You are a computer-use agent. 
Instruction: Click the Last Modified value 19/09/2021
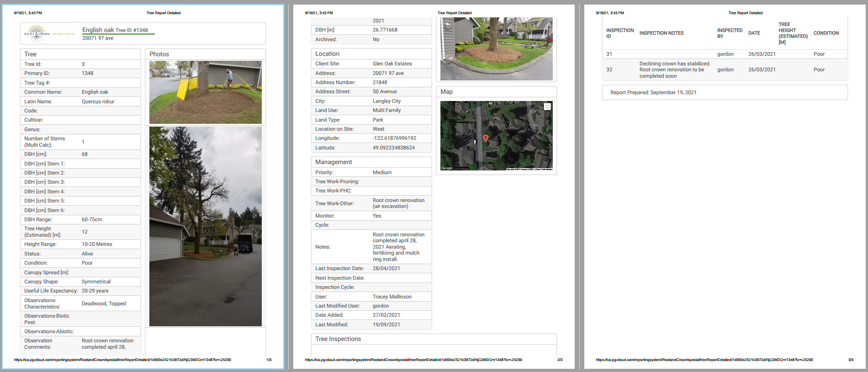click(386, 324)
